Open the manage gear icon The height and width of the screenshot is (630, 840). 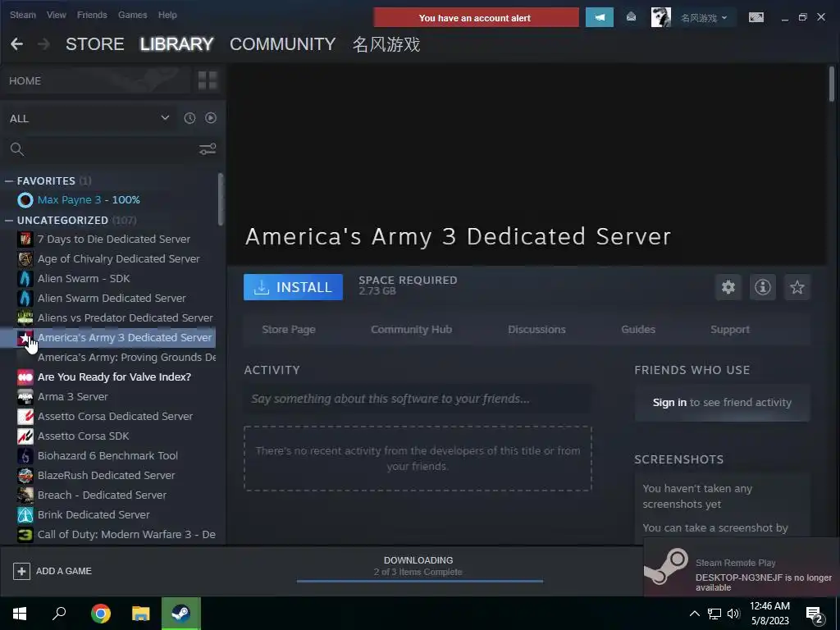point(728,287)
